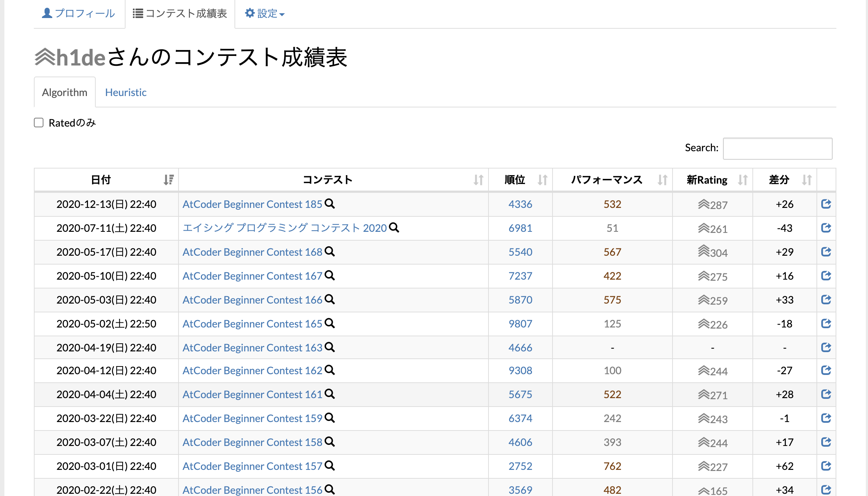Click magnifier icon next to Beginner Contest 168
This screenshot has height=496, width=868.
(x=330, y=252)
